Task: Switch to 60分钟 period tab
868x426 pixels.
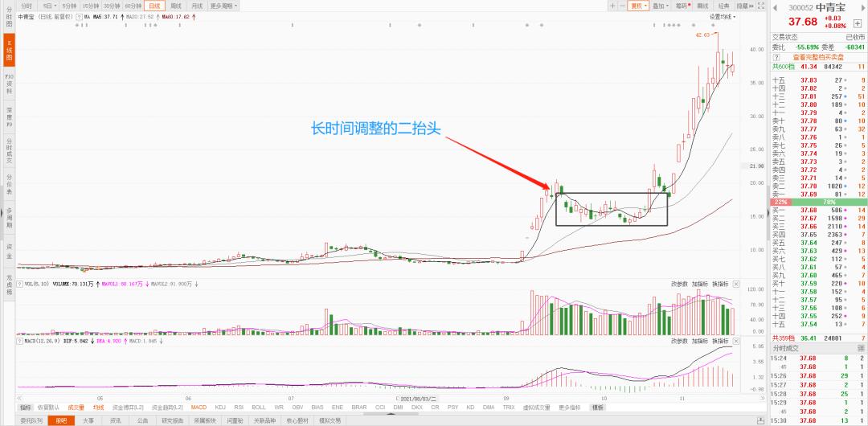Action: pyautogui.click(x=133, y=6)
